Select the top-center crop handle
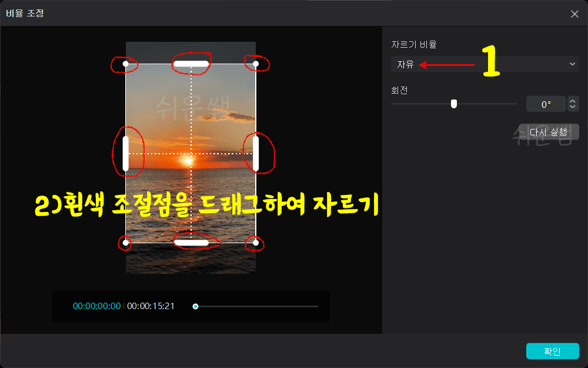 [191, 63]
